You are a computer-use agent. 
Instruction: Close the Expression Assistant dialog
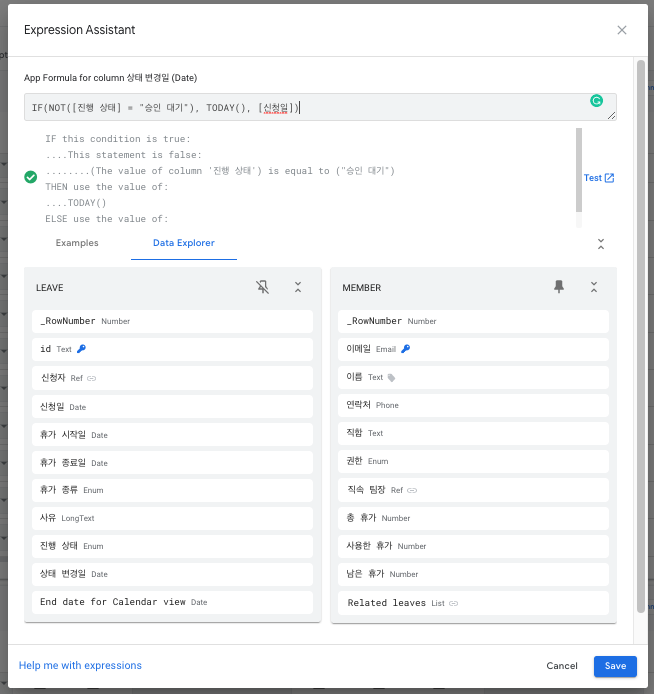(622, 30)
